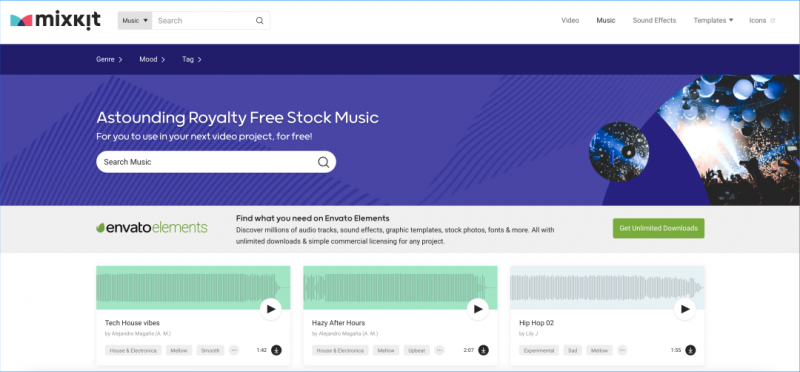Show more tags for Tech House vibes
Screen dimensions: 800x372
234,350
